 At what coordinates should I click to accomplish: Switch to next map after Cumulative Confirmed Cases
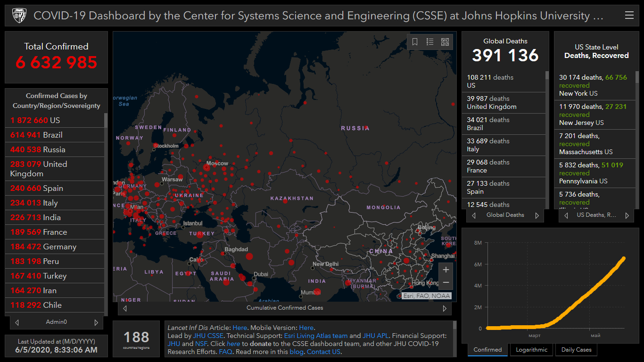click(x=444, y=308)
